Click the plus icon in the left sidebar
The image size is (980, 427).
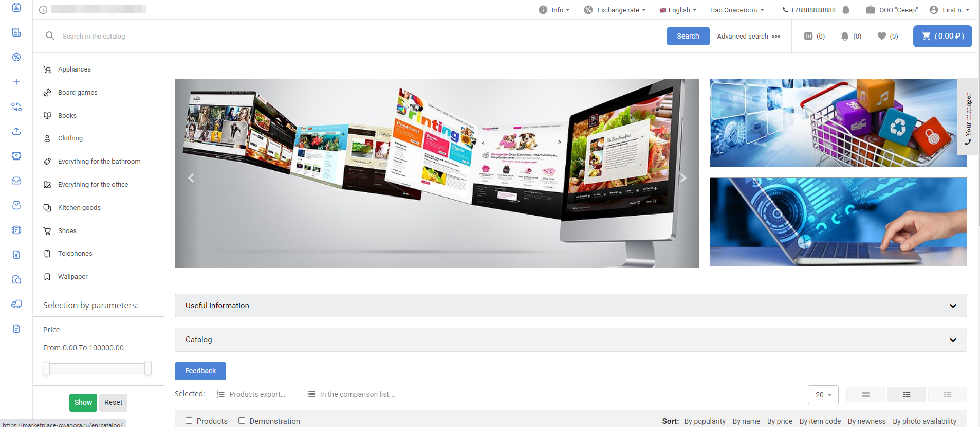coord(16,82)
